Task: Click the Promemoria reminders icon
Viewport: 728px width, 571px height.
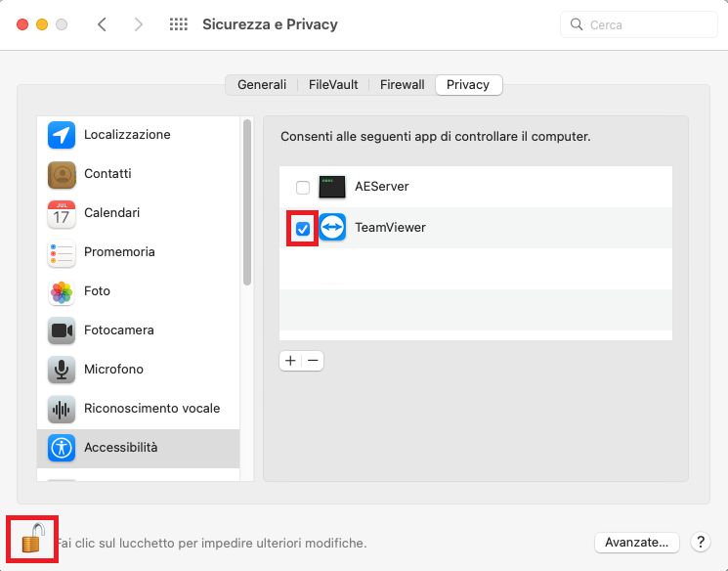Action: [x=62, y=252]
